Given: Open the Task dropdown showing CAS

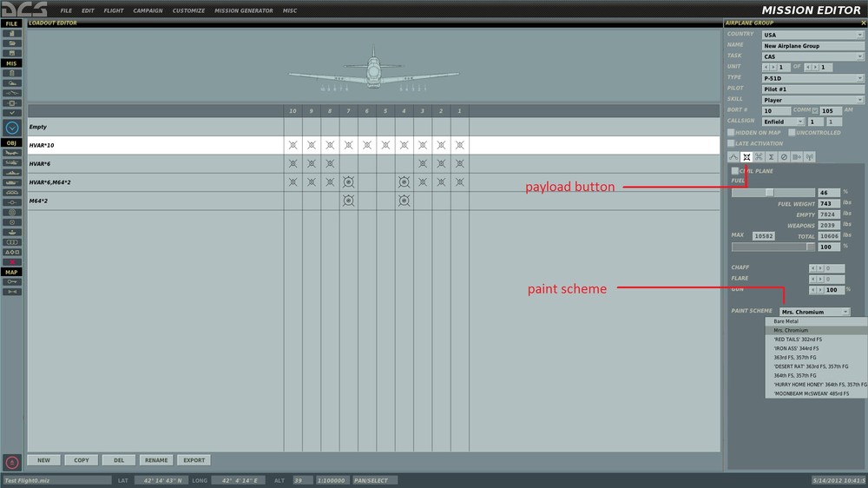Looking at the screenshot, I should pyautogui.click(x=812, y=56).
